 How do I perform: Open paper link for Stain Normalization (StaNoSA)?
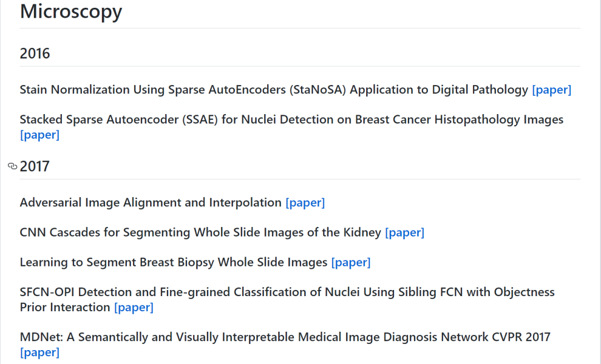[551, 90]
